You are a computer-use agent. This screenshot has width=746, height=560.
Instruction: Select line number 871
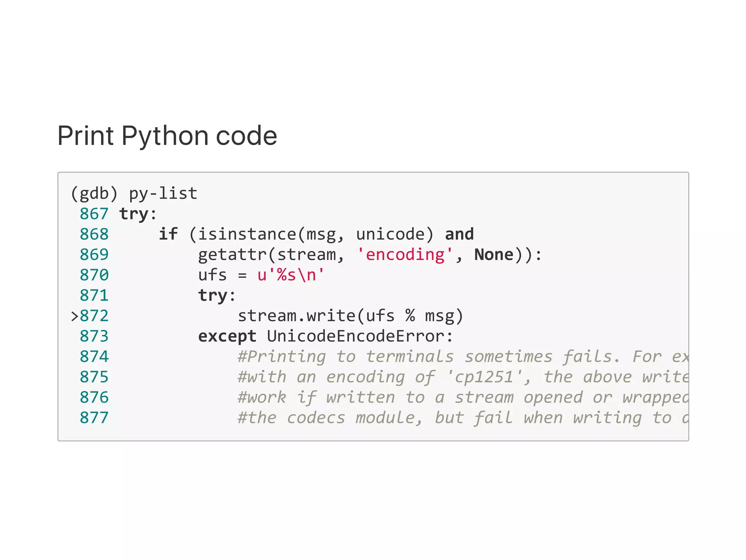pyautogui.click(x=94, y=295)
